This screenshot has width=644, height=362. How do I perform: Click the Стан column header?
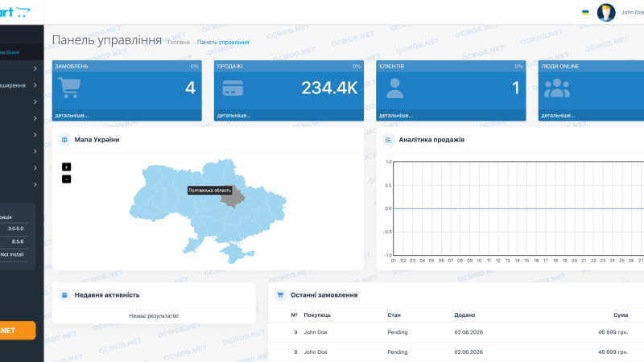tap(394, 315)
